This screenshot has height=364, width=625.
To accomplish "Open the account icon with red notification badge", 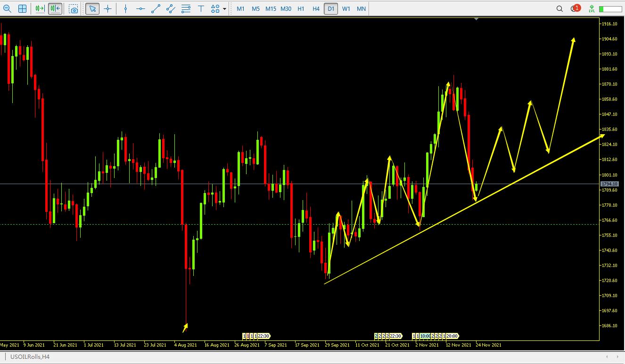I will (575, 8).
